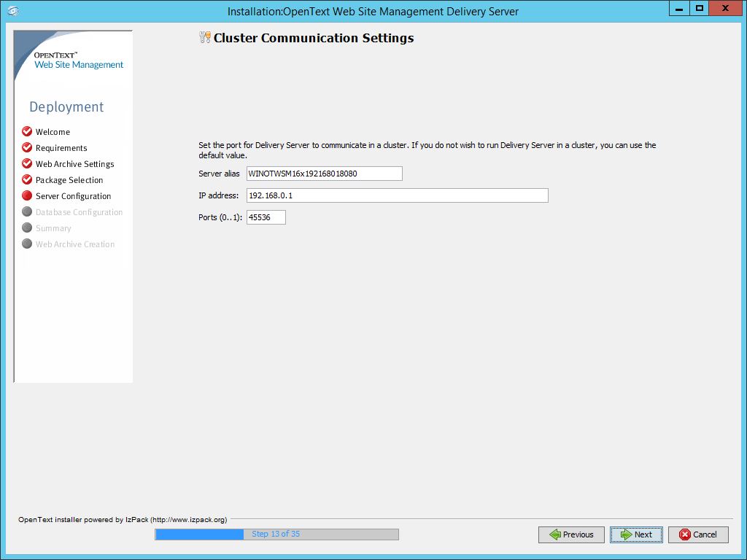The width and height of the screenshot is (747, 560).
Task: Select the Summary step label
Action: click(x=53, y=228)
